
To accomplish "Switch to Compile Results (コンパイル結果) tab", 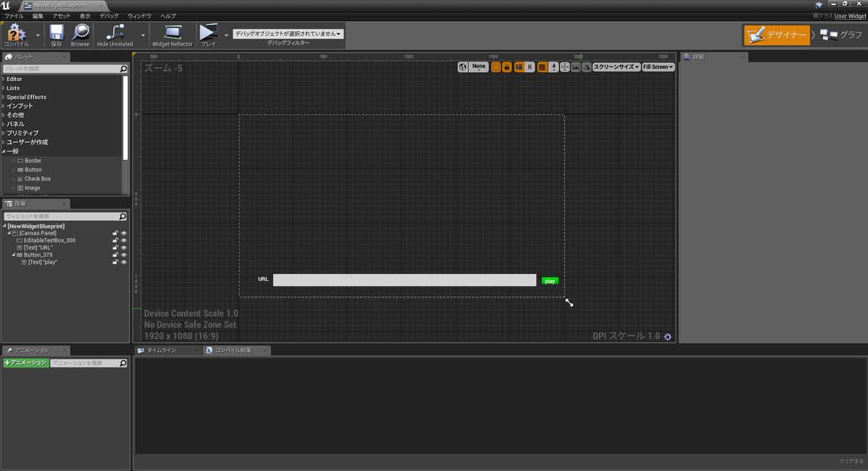I will [x=233, y=350].
